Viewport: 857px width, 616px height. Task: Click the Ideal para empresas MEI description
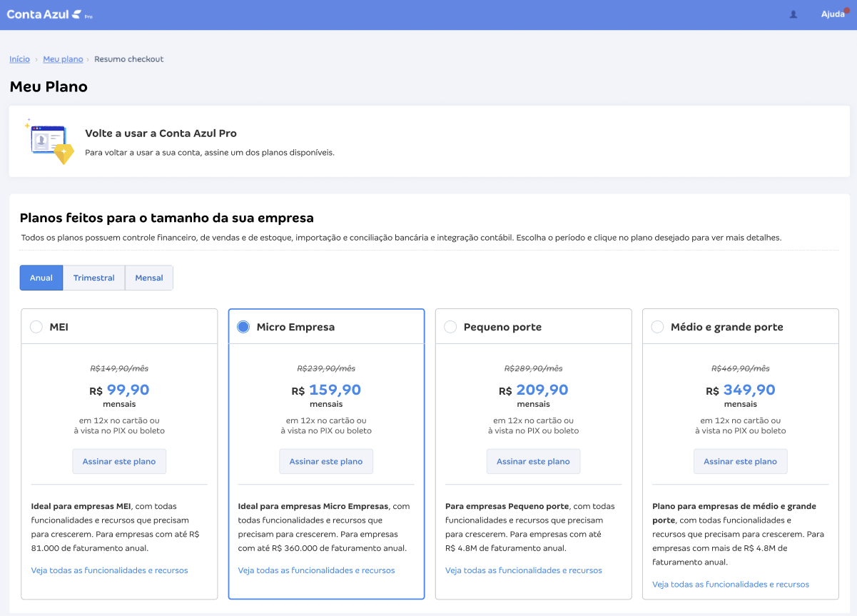click(x=114, y=527)
